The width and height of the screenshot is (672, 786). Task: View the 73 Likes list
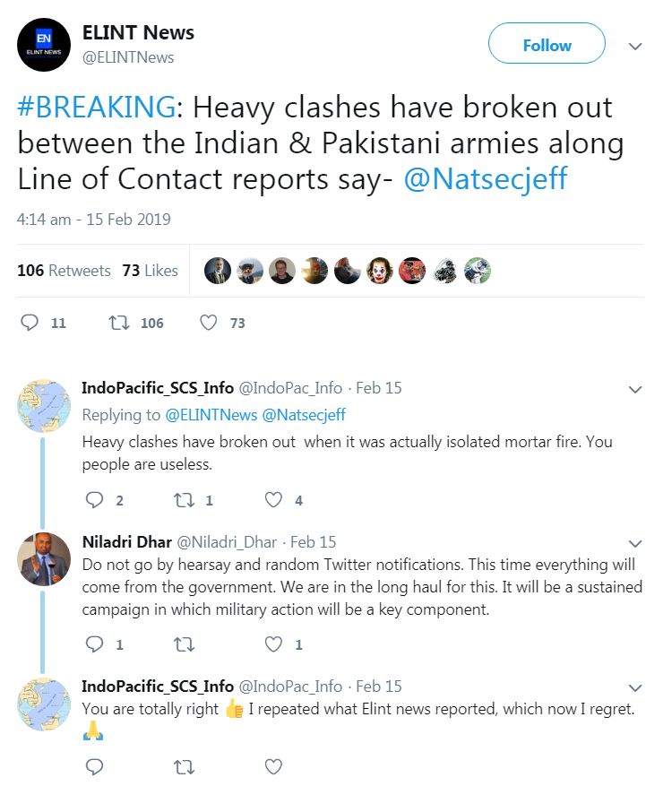pos(150,271)
